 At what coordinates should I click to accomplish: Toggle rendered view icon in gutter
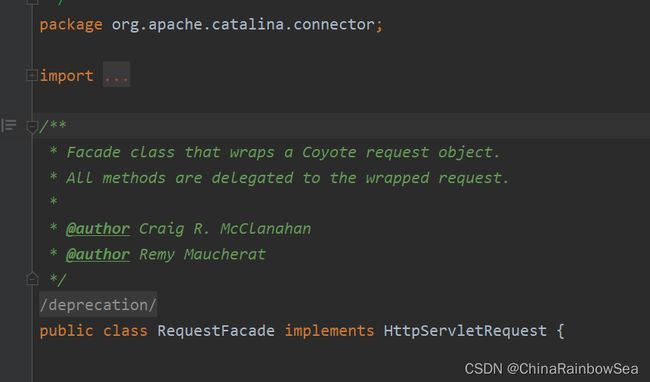click(9, 125)
